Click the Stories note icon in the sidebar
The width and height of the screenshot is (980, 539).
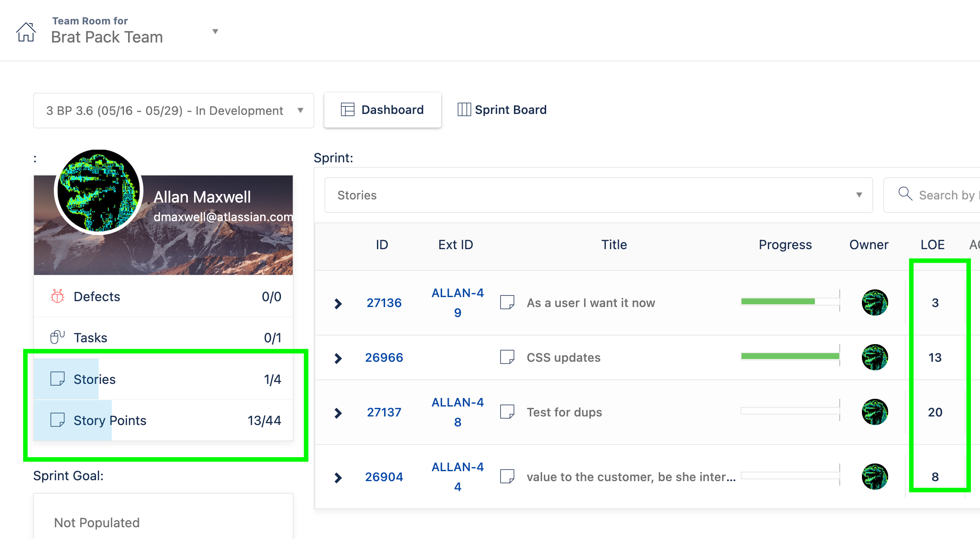(58, 379)
